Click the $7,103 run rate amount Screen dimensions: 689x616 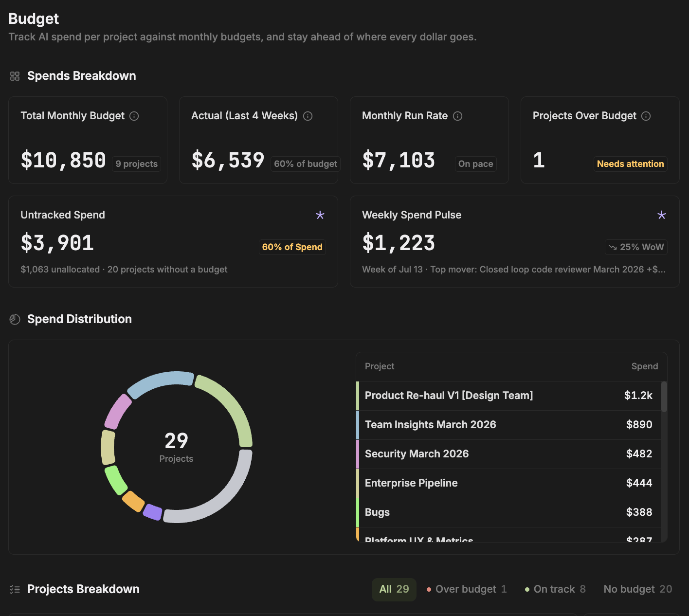(399, 161)
